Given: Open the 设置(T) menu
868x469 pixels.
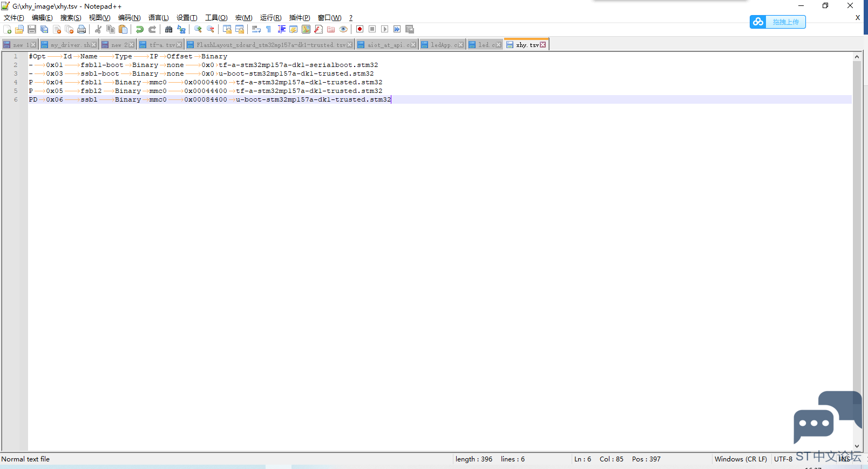Looking at the screenshot, I should tap(187, 18).
